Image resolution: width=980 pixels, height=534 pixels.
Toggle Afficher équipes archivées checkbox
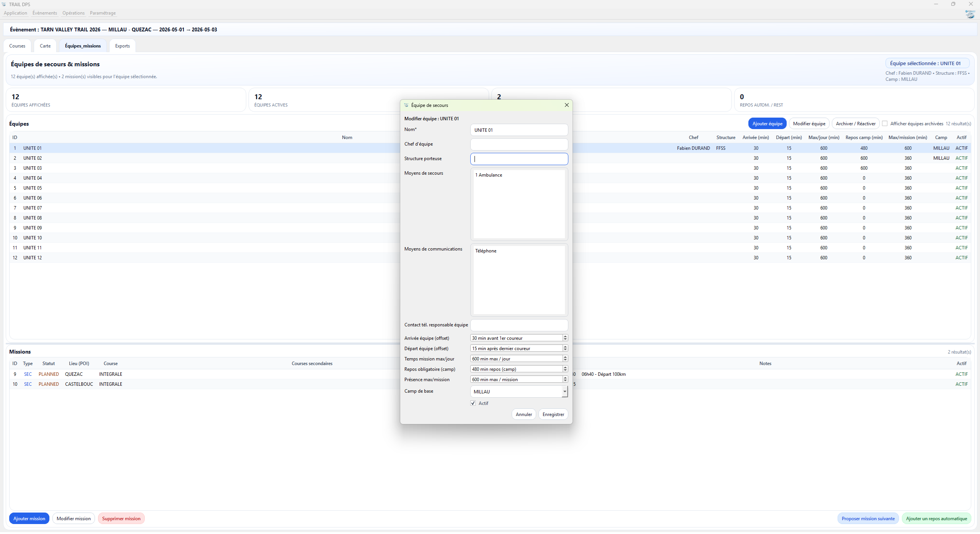click(x=884, y=123)
